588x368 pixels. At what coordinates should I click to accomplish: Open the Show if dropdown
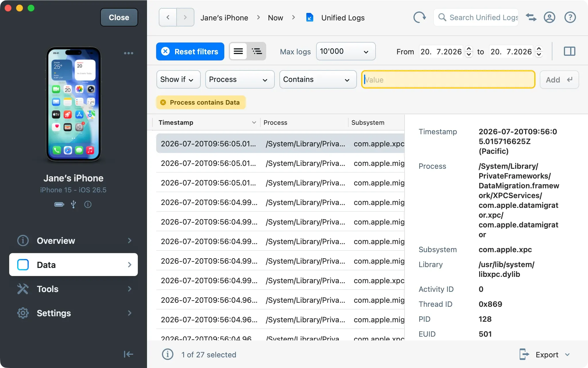pos(178,80)
